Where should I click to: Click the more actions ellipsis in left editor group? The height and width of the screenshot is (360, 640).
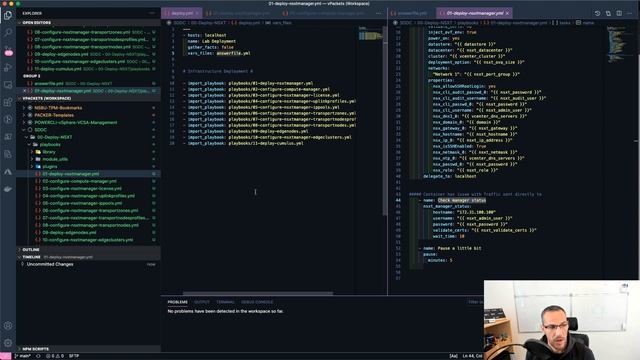click(x=378, y=13)
